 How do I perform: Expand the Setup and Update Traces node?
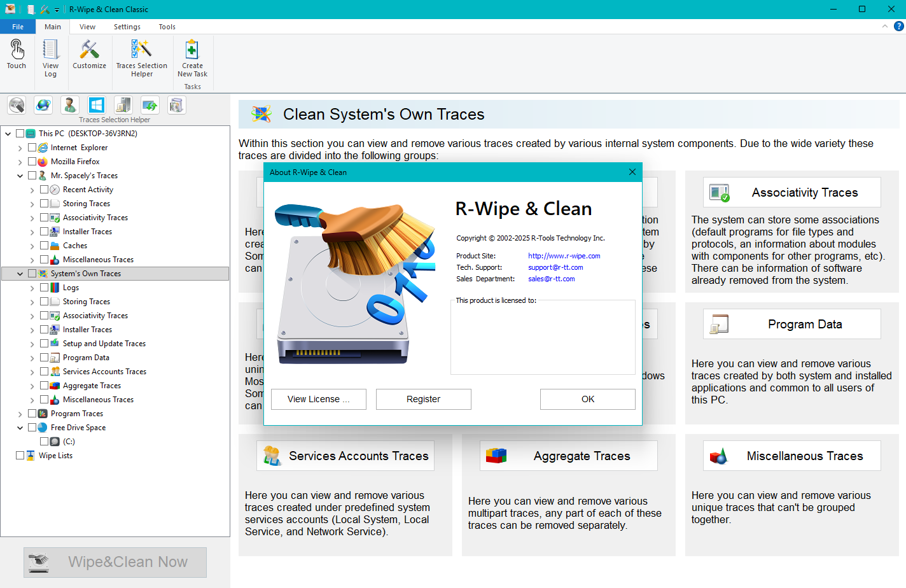point(32,344)
